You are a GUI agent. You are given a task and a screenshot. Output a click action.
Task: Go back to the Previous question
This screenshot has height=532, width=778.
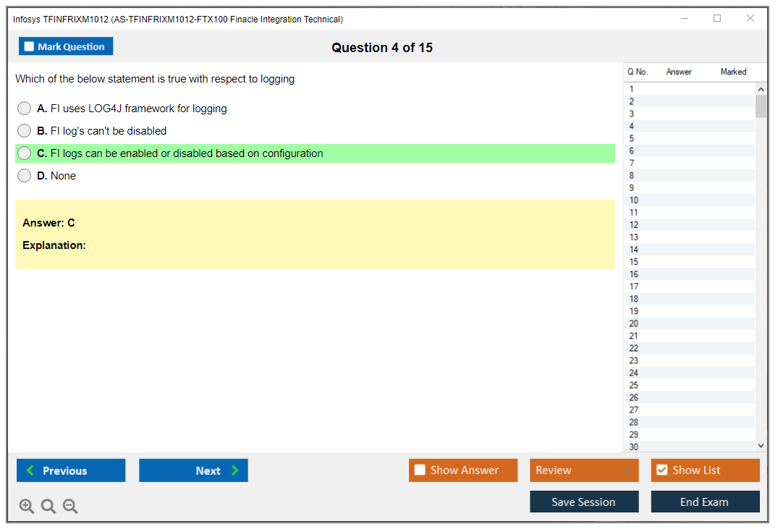click(x=71, y=470)
